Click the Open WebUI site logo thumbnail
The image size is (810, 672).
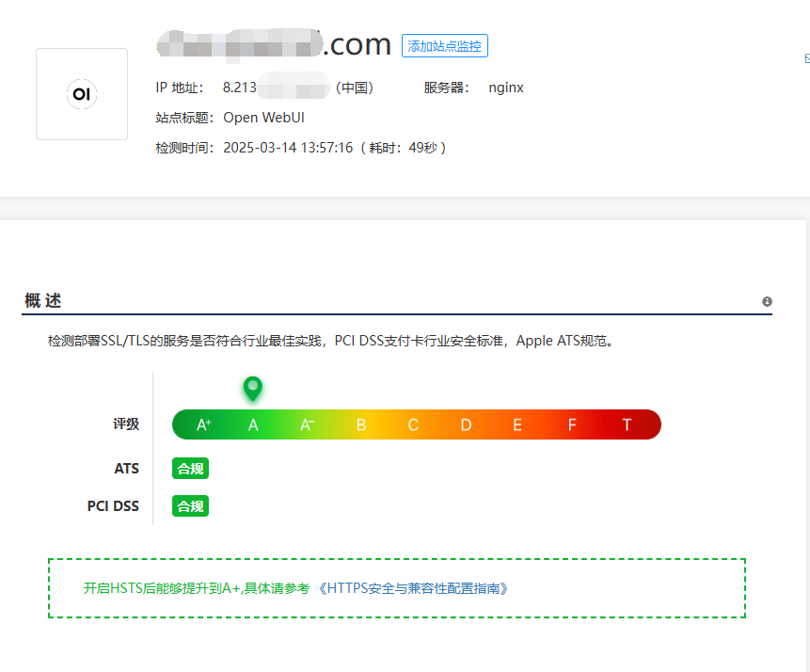pos(82,94)
